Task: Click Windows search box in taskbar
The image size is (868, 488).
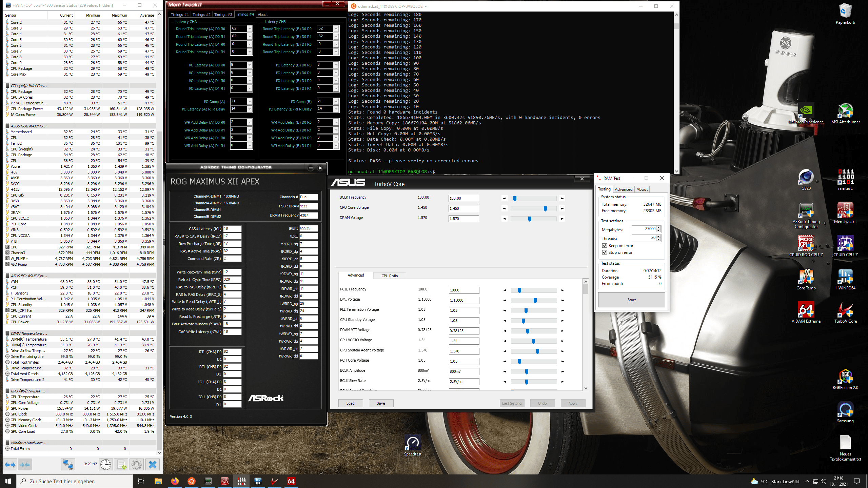Action: 75,481
